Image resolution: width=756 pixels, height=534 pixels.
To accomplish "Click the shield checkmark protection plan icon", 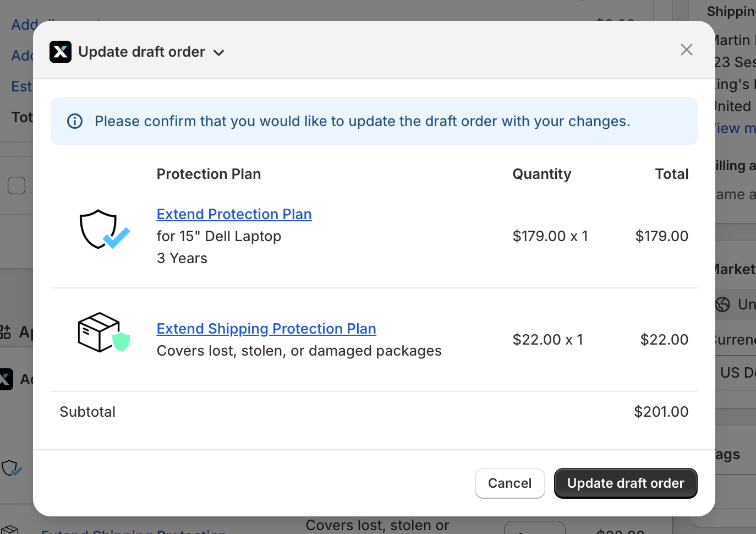I will [105, 230].
